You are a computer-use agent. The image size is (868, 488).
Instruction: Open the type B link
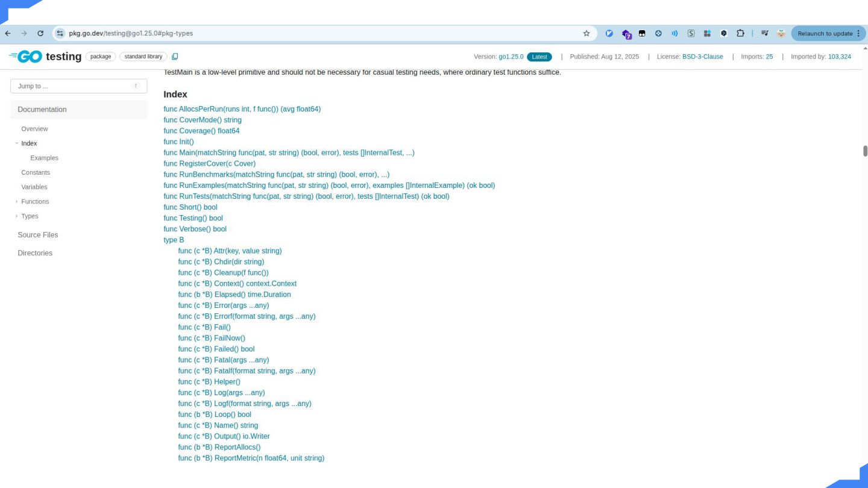click(x=174, y=240)
